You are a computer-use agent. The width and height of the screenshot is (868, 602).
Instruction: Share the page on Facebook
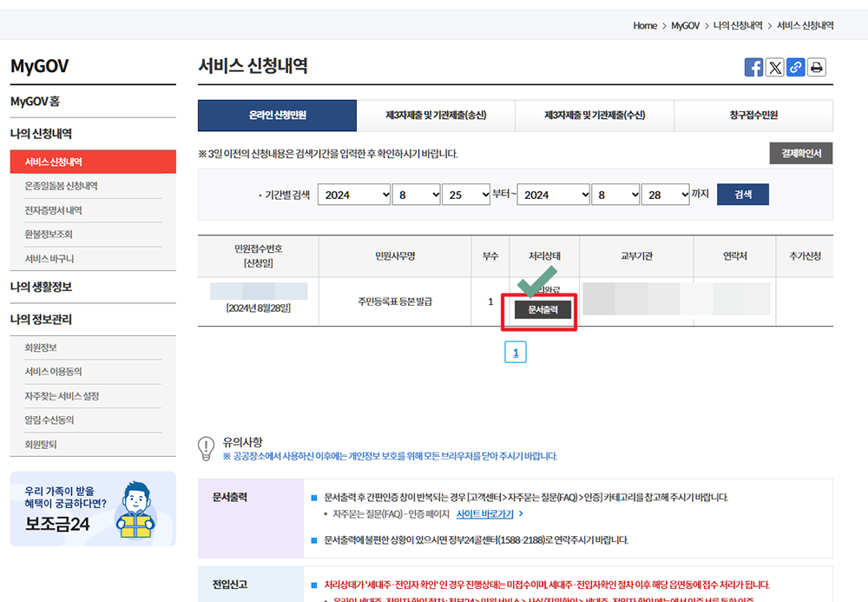click(753, 67)
